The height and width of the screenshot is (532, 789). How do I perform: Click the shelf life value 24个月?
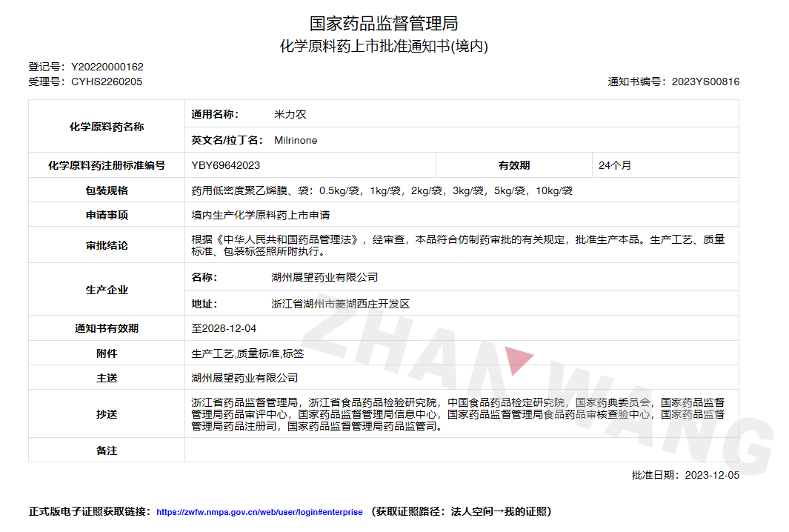click(615, 165)
